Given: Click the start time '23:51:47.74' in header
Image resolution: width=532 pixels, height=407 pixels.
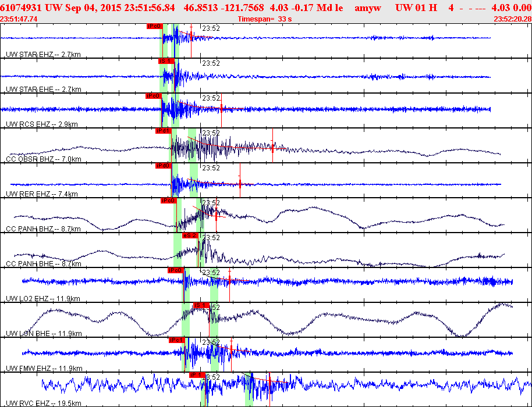Looking at the screenshot, I should tap(19, 19).
